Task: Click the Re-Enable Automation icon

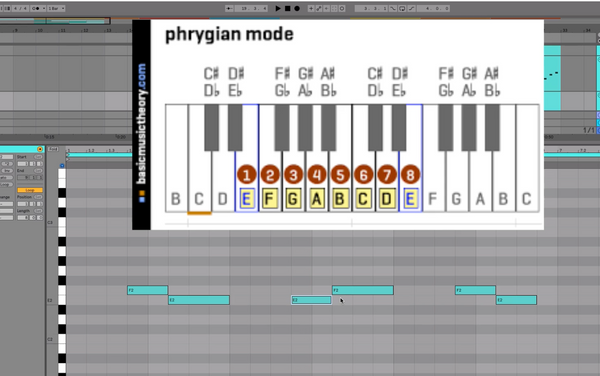Action: pyautogui.click(x=326, y=8)
